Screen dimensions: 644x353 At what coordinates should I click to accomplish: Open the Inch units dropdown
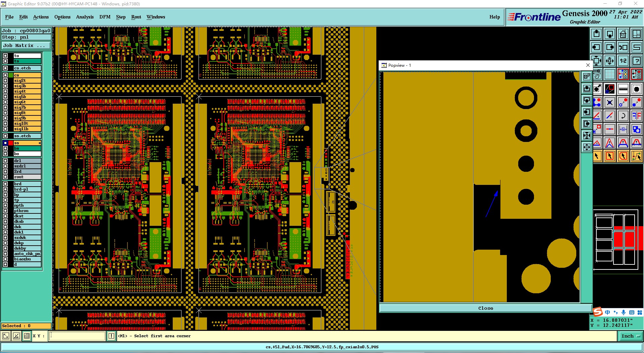(630, 336)
